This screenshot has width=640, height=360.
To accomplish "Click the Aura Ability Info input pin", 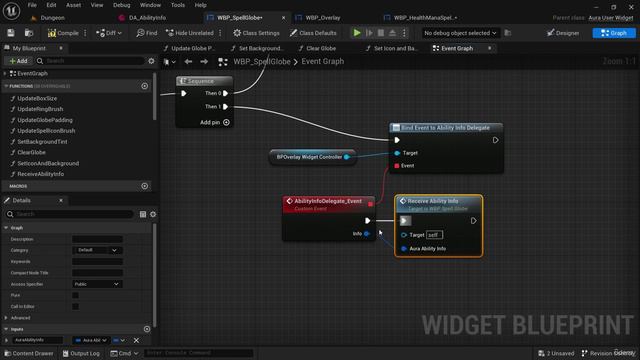I will tap(404, 249).
